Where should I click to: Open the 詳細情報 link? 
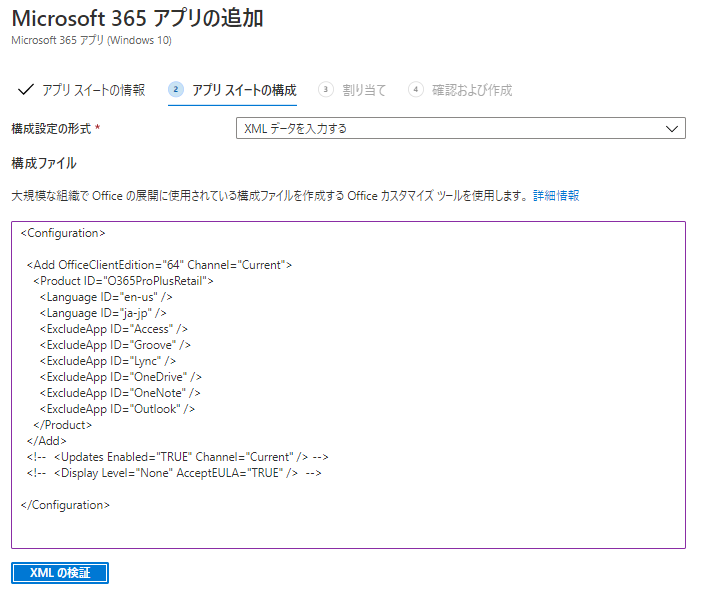tap(556, 196)
